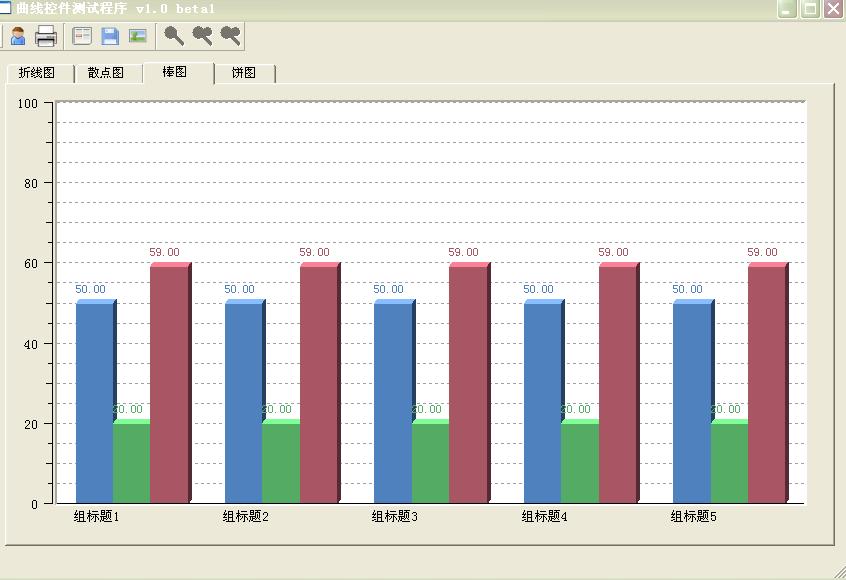Click the green bar of 组标题1
This screenshot has width=846, height=580.
coord(132,463)
